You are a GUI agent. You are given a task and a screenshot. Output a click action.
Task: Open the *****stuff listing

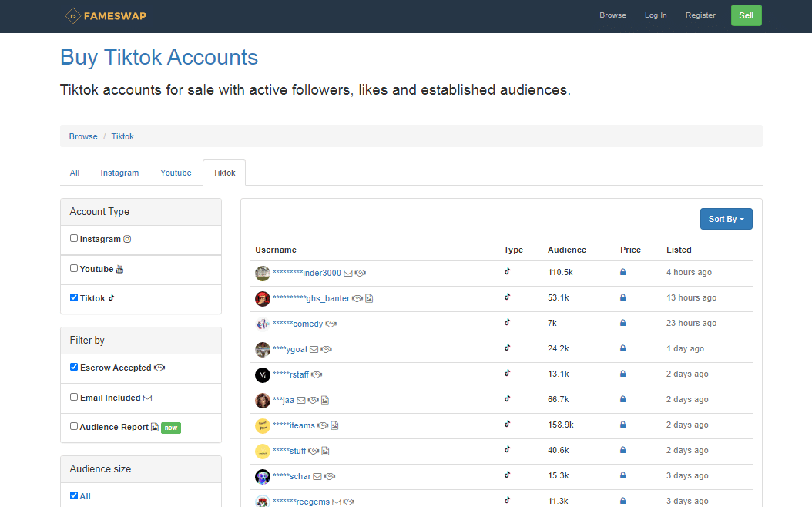[290, 451]
